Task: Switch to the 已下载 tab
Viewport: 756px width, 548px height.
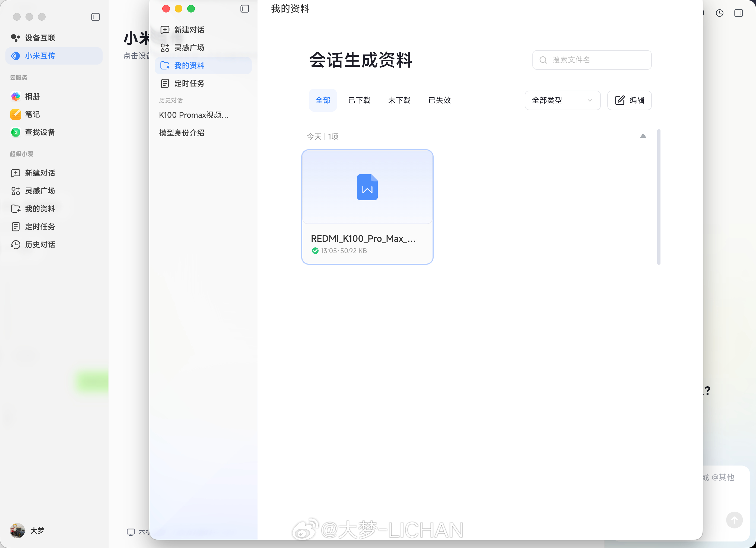Action: click(359, 100)
